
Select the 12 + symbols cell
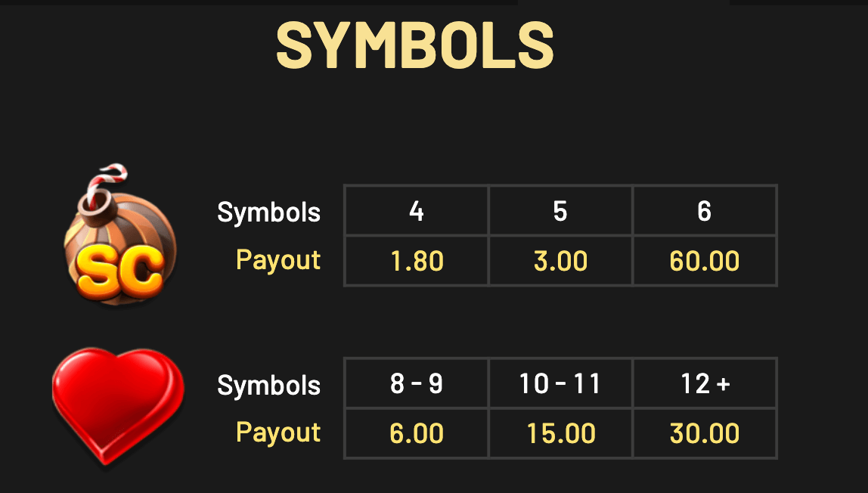pos(705,384)
